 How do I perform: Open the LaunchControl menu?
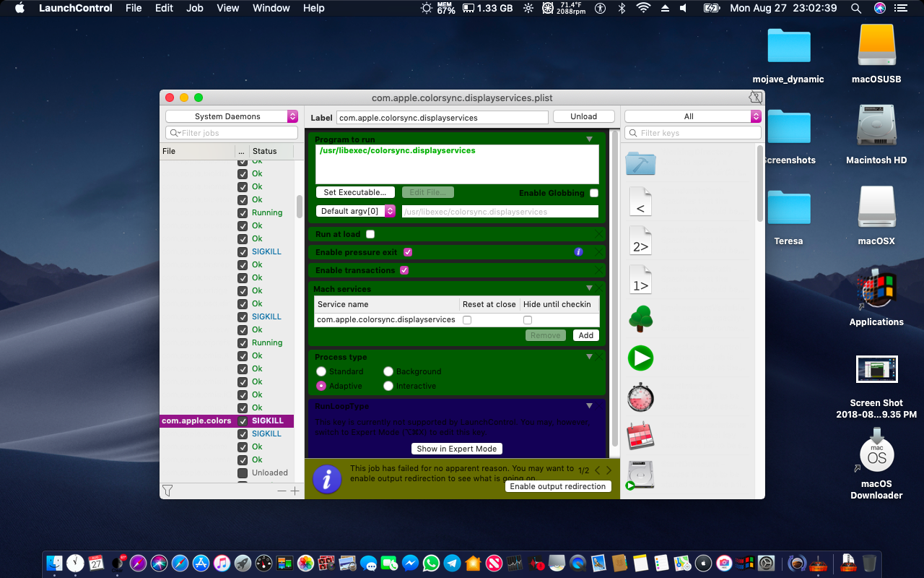pyautogui.click(x=75, y=8)
